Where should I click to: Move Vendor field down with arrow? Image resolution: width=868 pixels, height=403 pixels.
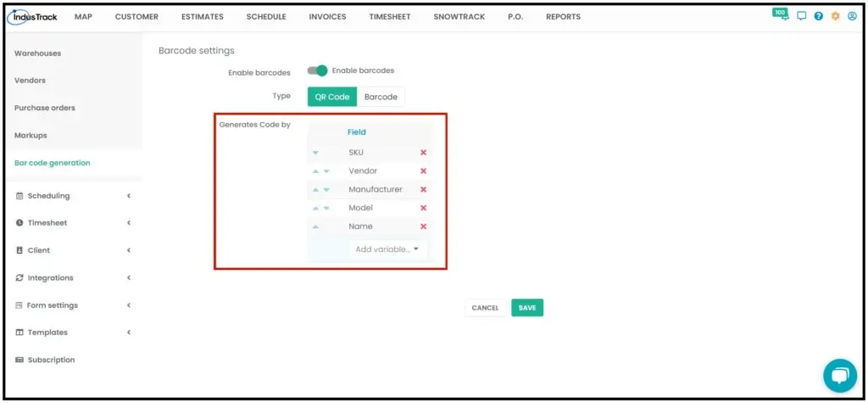coord(326,171)
